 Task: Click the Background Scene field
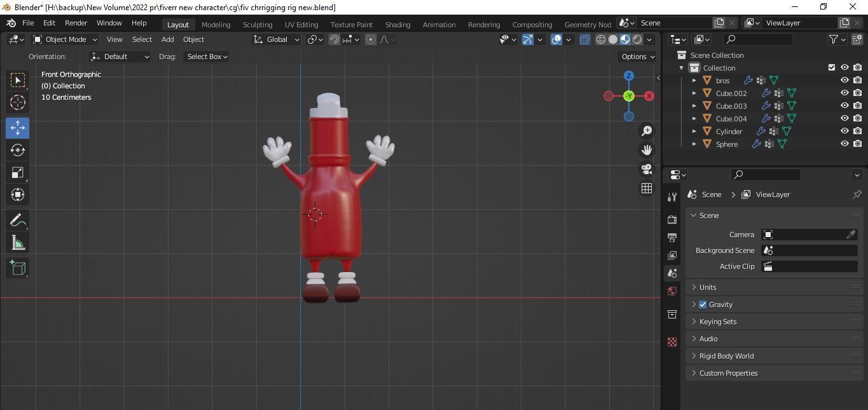(809, 250)
